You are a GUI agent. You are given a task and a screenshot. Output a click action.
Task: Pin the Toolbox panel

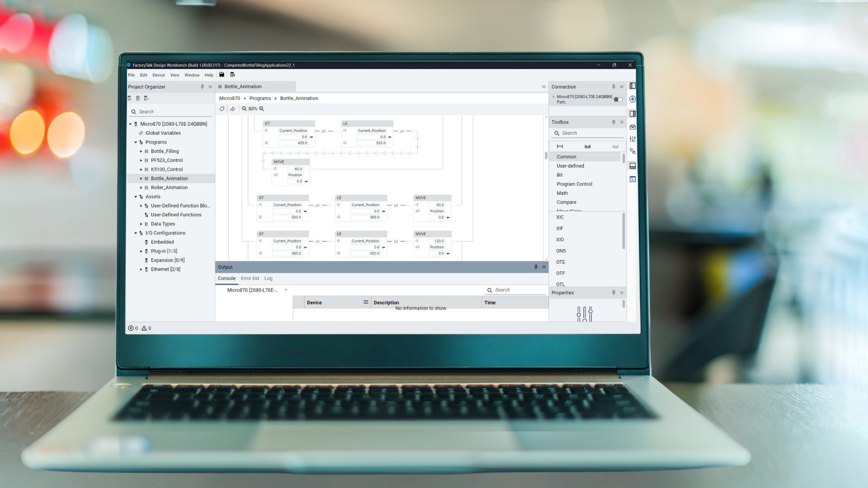(614, 121)
